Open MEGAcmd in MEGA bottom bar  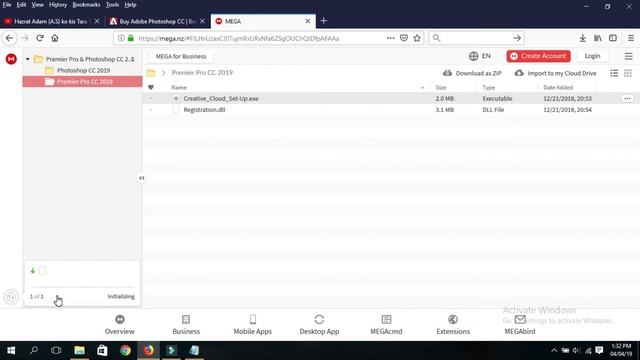[x=386, y=325]
